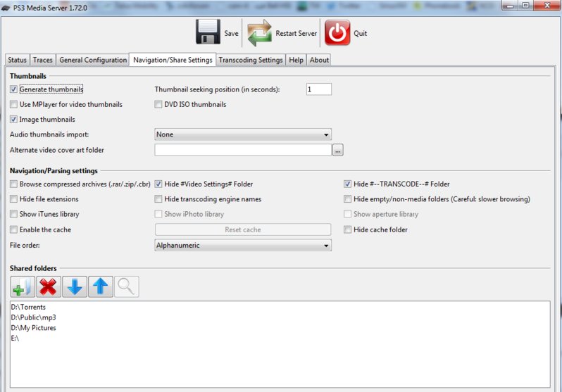
Task: Click the red Quit power icon
Action: [x=337, y=32]
